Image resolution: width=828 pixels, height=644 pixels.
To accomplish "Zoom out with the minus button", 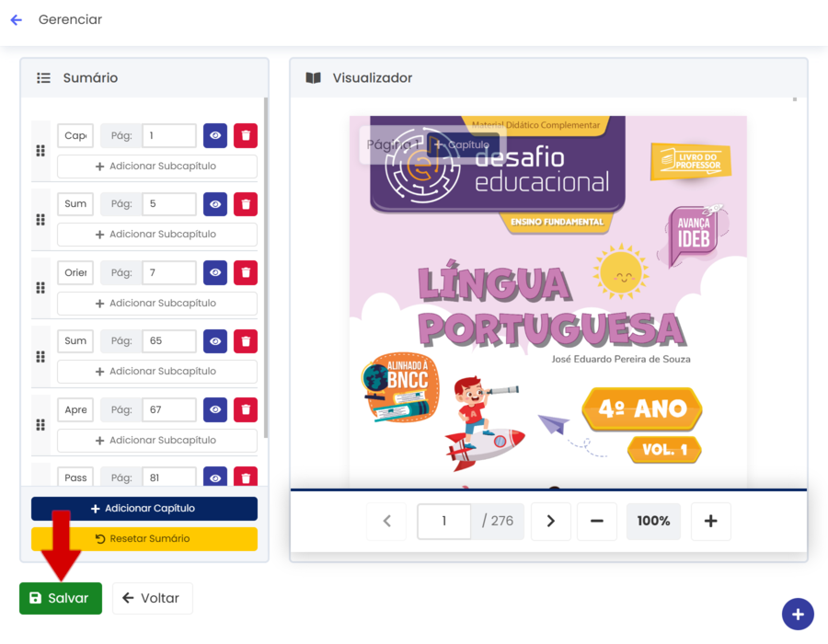I will [x=597, y=521].
